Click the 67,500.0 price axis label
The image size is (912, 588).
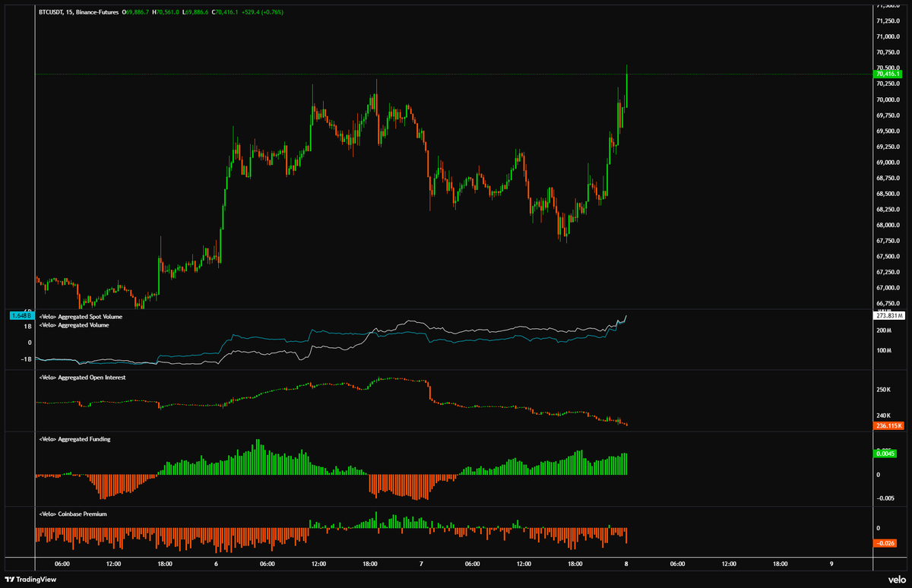pyautogui.click(x=888, y=257)
